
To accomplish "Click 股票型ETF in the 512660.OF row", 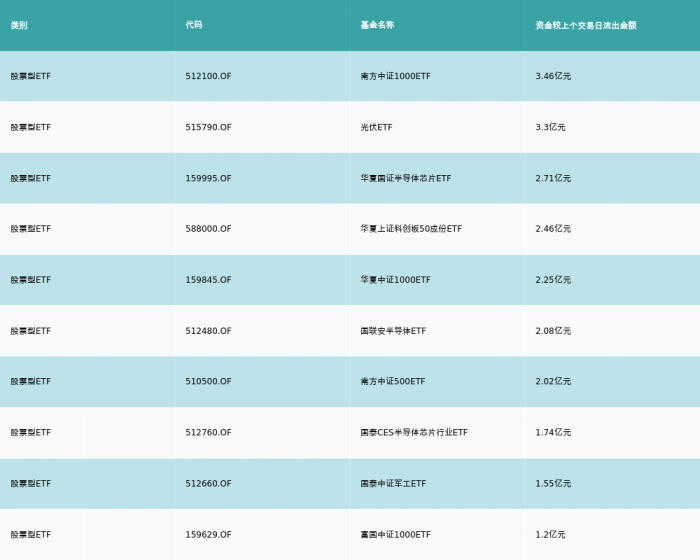I will coord(31,484).
